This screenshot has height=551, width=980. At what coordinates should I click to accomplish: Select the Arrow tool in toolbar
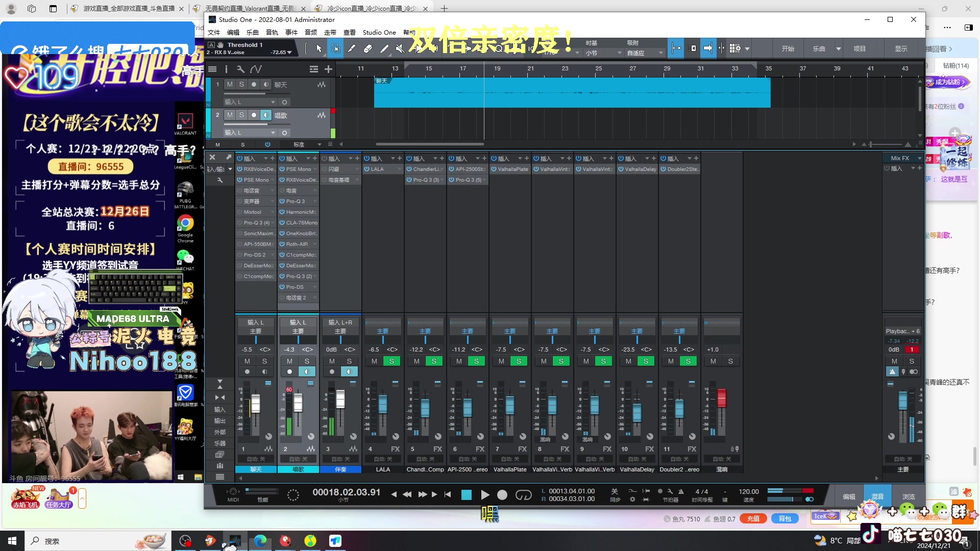[319, 48]
